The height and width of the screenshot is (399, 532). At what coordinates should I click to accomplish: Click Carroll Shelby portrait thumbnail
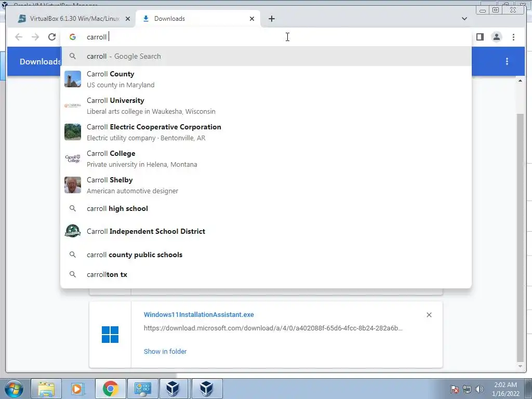pyautogui.click(x=73, y=185)
